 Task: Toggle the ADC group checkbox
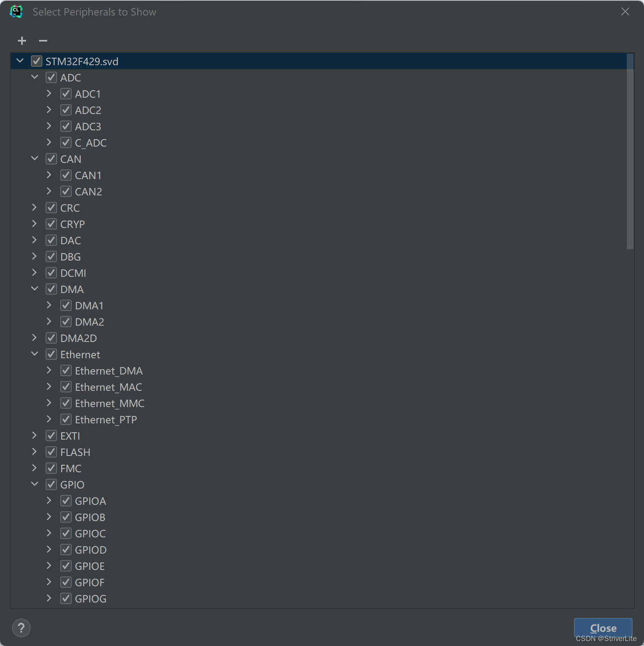[x=51, y=77]
